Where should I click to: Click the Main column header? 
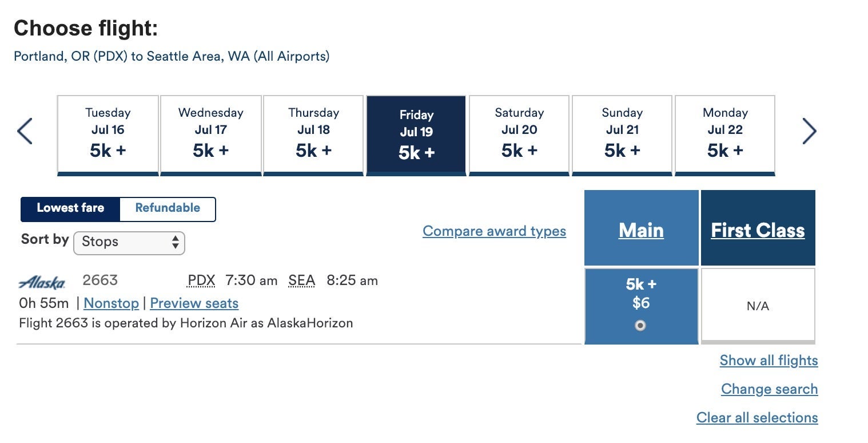(641, 230)
